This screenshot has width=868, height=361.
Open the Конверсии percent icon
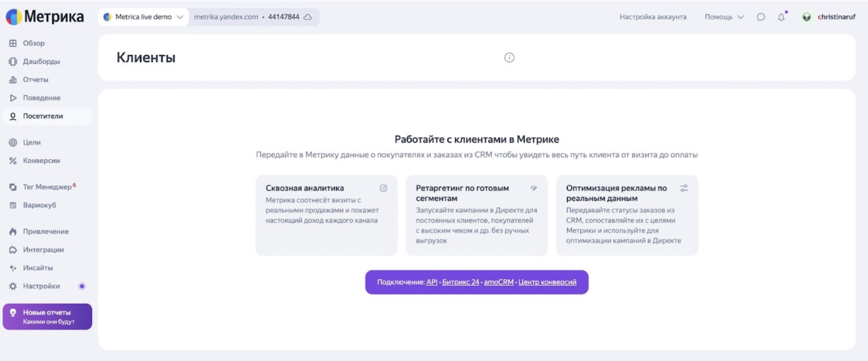pyautogui.click(x=12, y=160)
